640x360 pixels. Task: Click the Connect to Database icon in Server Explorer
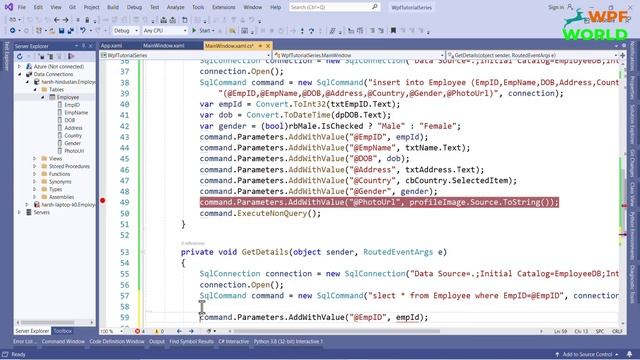click(x=41, y=56)
